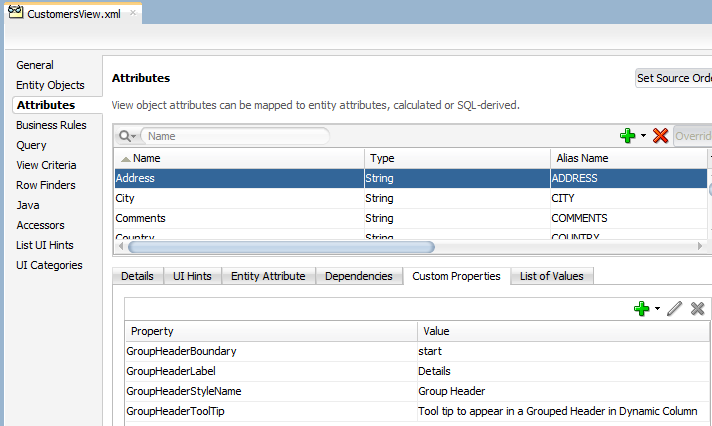Click red X to delete selected attribute
The image size is (712, 426).
point(660,136)
